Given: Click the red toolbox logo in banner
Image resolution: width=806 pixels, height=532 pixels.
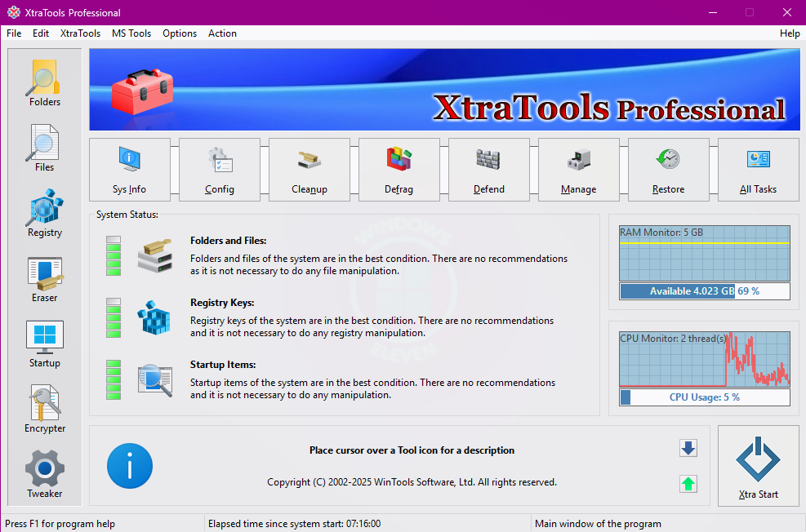Looking at the screenshot, I should [142, 92].
